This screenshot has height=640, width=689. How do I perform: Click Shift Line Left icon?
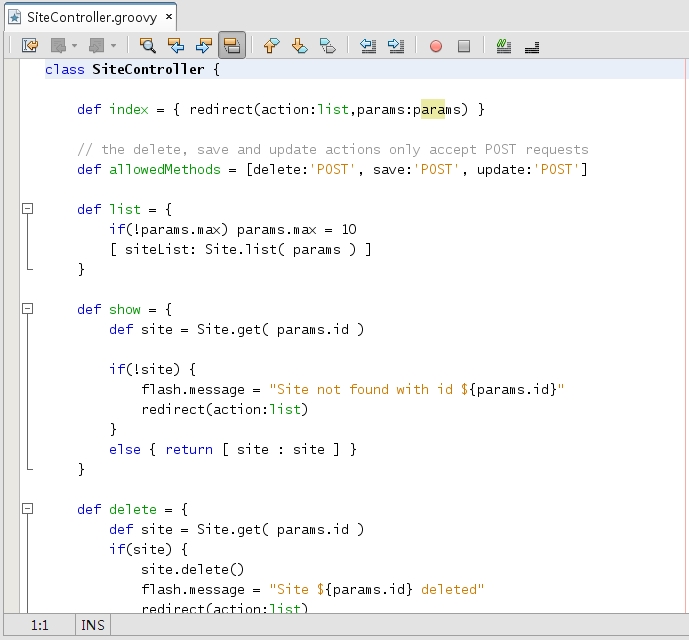(368, 45)
